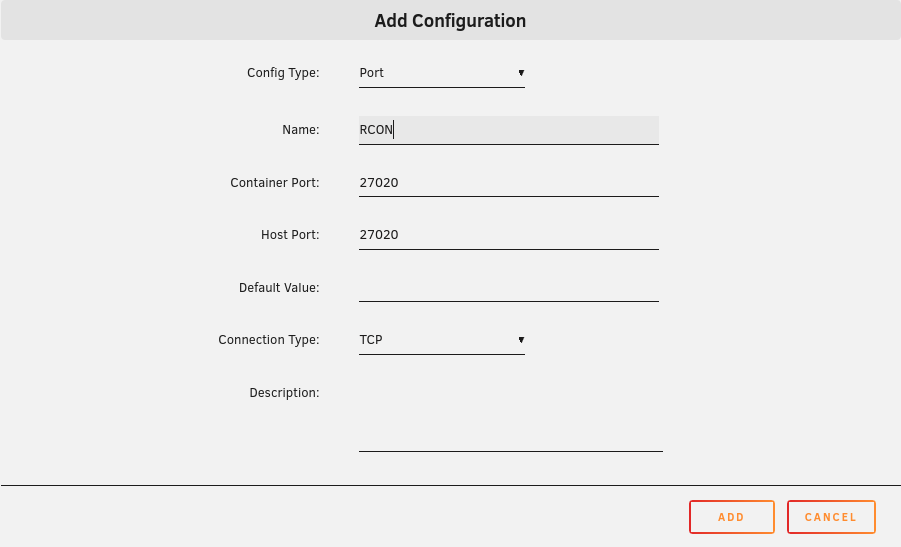
Task: Click the Description text area
Action: [510, 416]
